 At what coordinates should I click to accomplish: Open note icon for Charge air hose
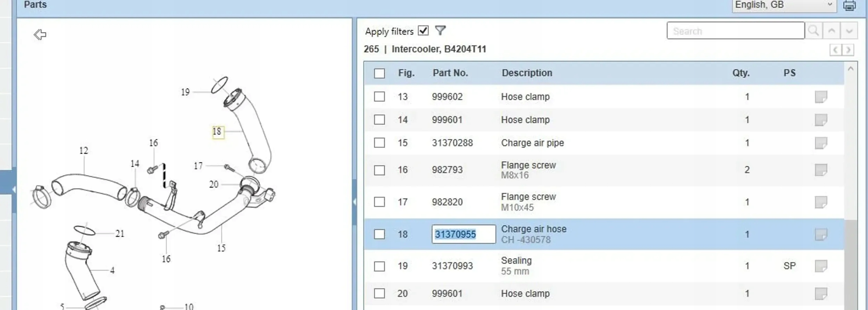(x=821, y=235)
